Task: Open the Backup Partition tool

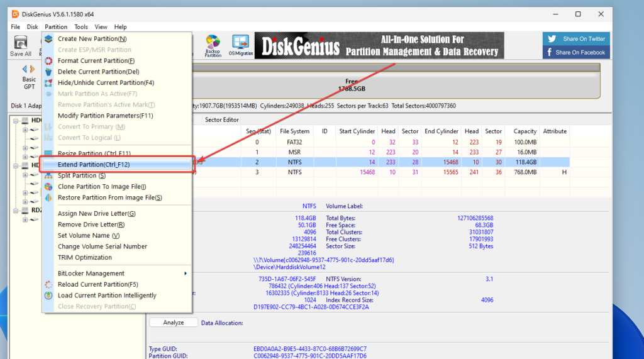Action: tap(213, 46)
